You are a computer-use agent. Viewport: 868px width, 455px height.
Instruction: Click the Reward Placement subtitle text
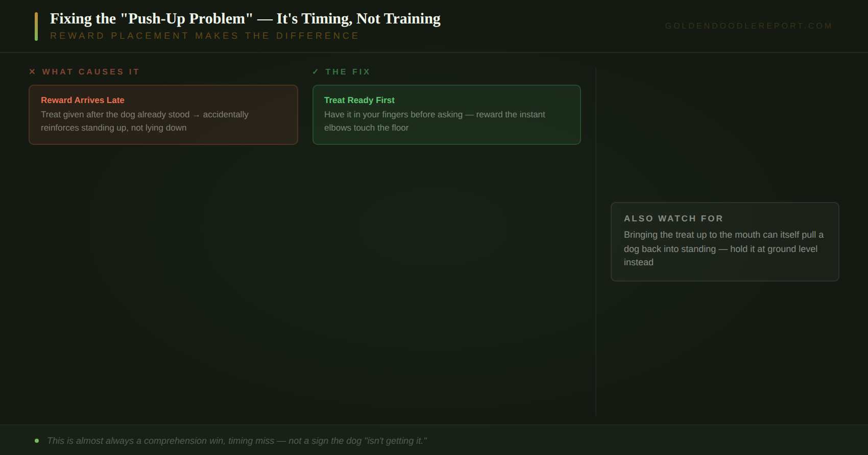(x=205, y=36)
